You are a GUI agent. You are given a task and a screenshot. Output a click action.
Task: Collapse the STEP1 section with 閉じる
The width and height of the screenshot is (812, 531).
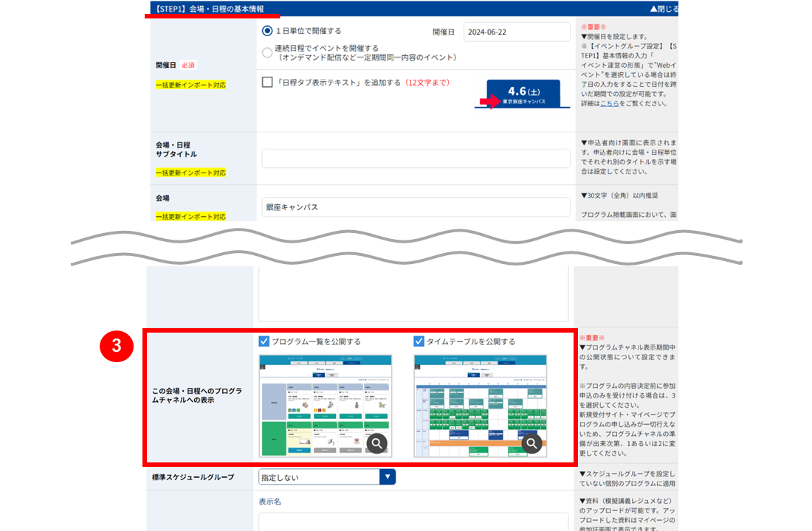tap(664, 9)
